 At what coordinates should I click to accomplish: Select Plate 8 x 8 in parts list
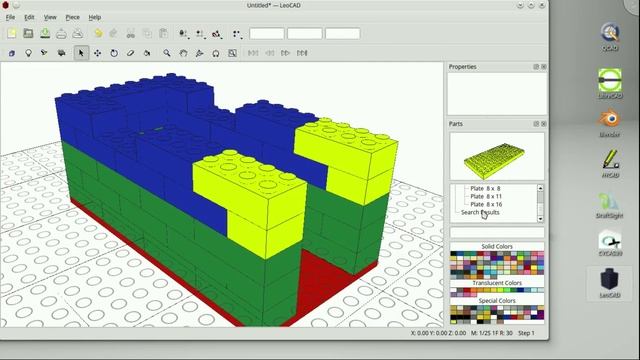(x=485, y=189)
